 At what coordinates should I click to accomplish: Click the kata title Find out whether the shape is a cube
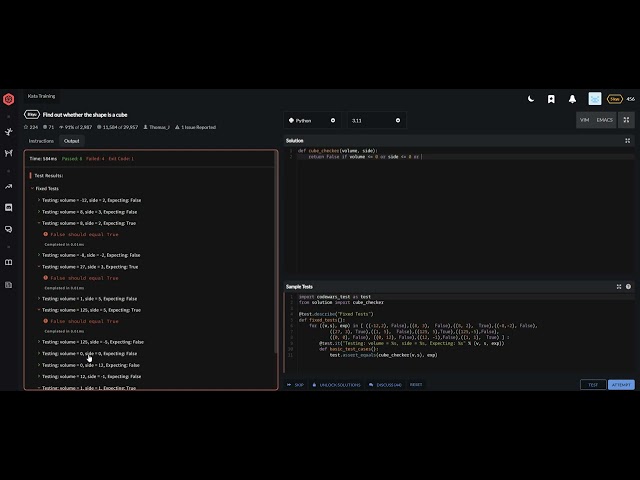[85, 115]
